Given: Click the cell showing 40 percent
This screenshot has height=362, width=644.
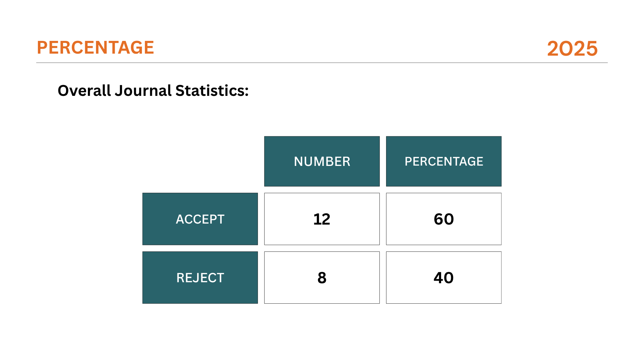Looking at the screenshot, I should [444, 278].
